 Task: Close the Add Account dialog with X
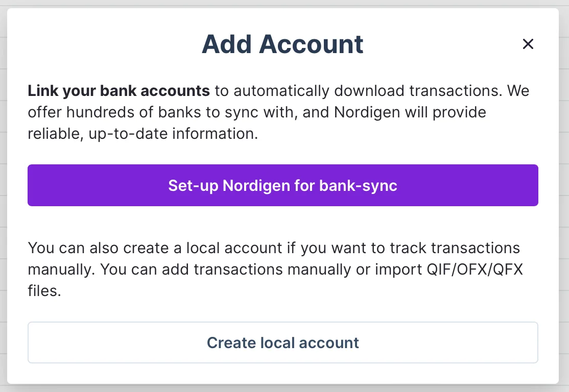pyautogui.click(x=528, y=44)
